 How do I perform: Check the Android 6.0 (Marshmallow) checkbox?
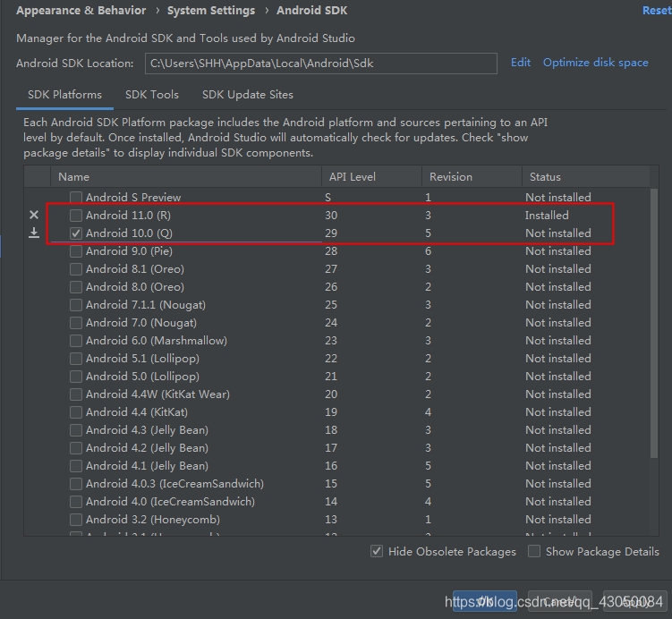tap(76, 341)
